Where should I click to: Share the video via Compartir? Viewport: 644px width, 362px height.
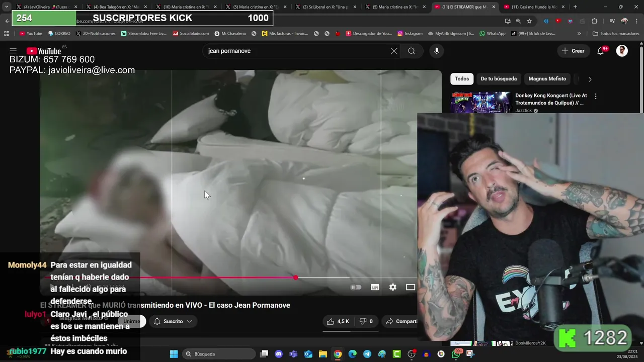[x=401, y=321]
